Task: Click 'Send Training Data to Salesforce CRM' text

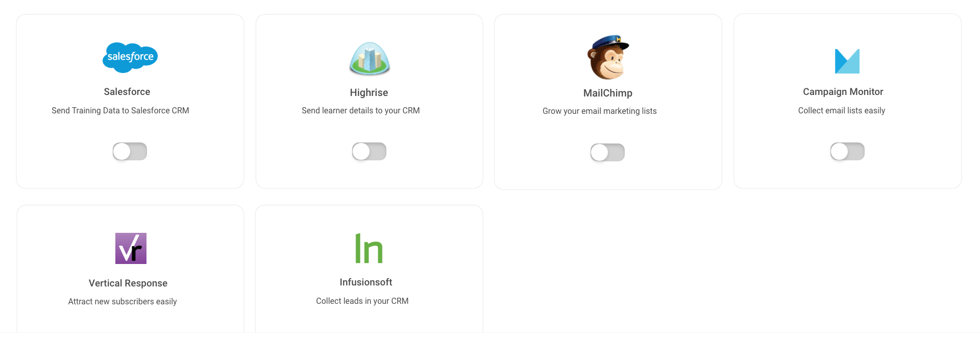Action: tap(120, 111)
